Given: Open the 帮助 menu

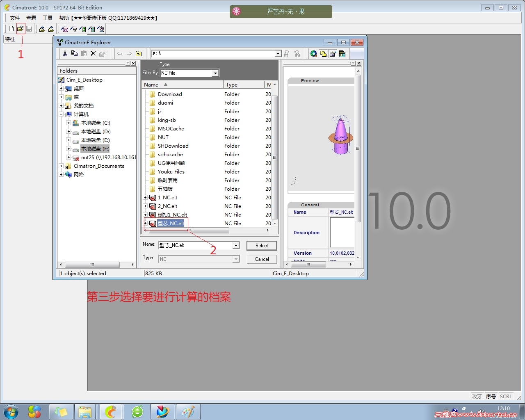Looking at the screenshot, I should [64, 18].
